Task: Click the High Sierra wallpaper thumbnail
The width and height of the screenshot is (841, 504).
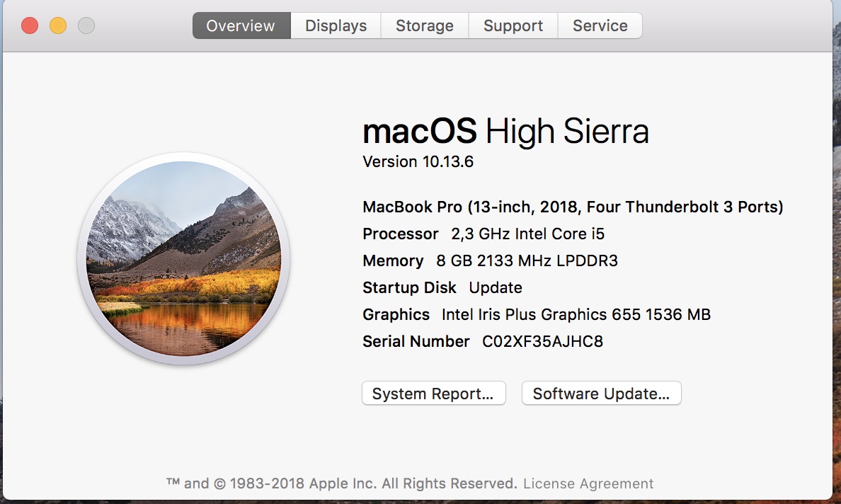Action: [x=183, y=261]
